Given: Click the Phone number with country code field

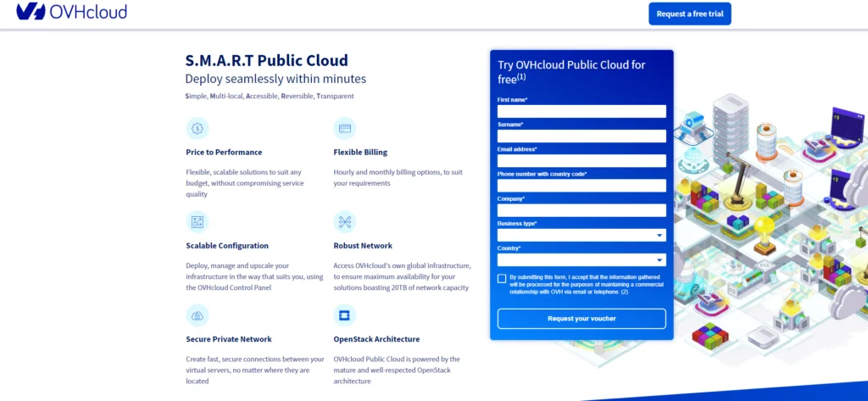Looking at the screenshot, I should 581,185.
